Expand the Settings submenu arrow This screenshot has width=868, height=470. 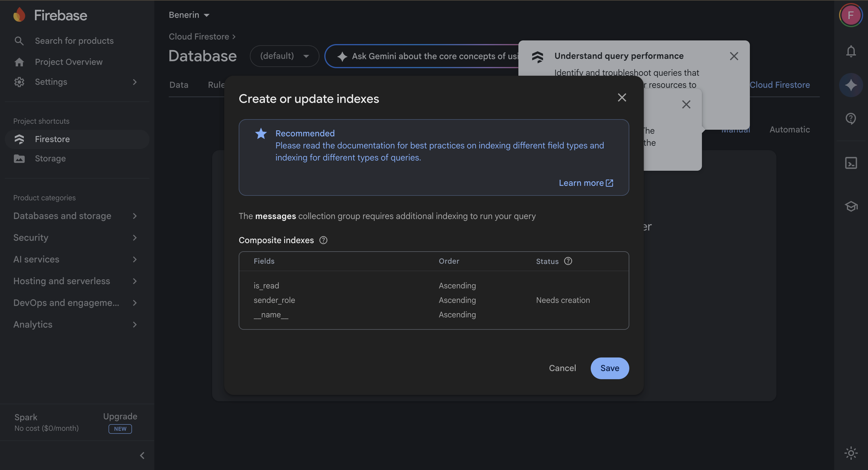135,82
